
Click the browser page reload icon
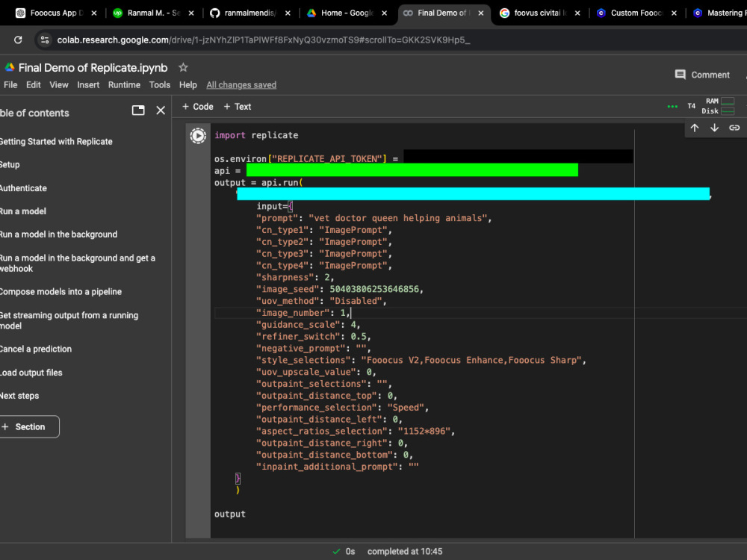click(x=16, y=40)
